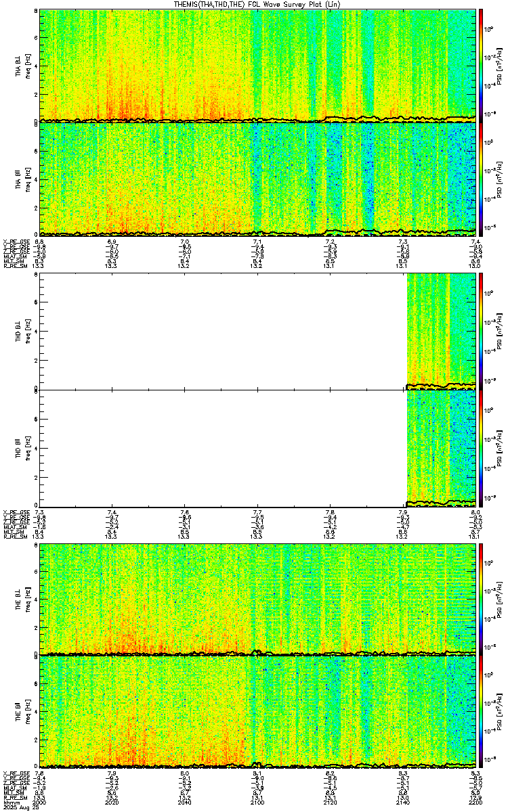Click the THA B-parallel spectrogram panel
Screen dimensions: 508x812
pyautogui.click(x=257, y=179)
